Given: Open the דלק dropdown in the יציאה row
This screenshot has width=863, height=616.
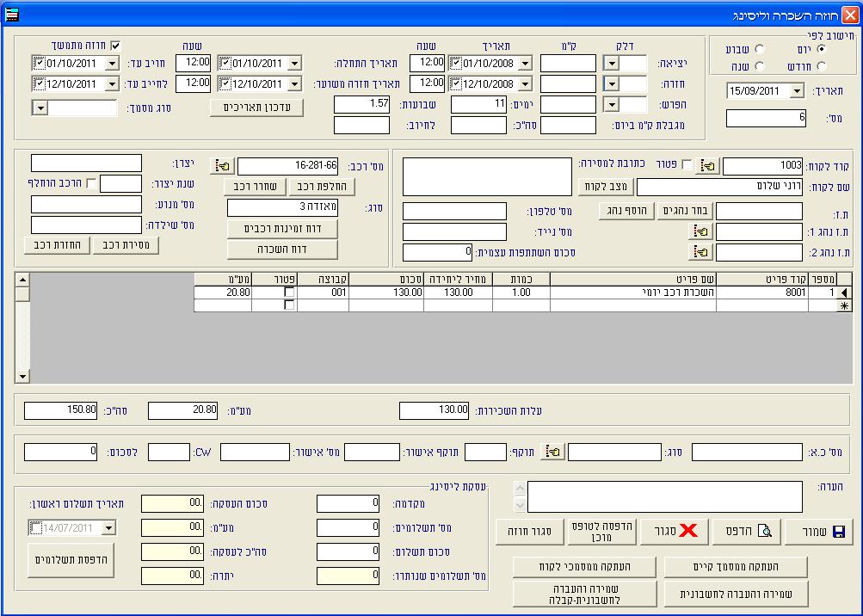Looking at the screenshot, I should (612, 64).
